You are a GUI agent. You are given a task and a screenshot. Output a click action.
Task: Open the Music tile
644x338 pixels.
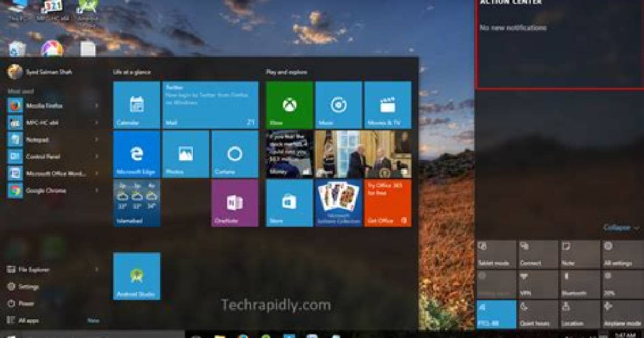[x=339, y=105]
